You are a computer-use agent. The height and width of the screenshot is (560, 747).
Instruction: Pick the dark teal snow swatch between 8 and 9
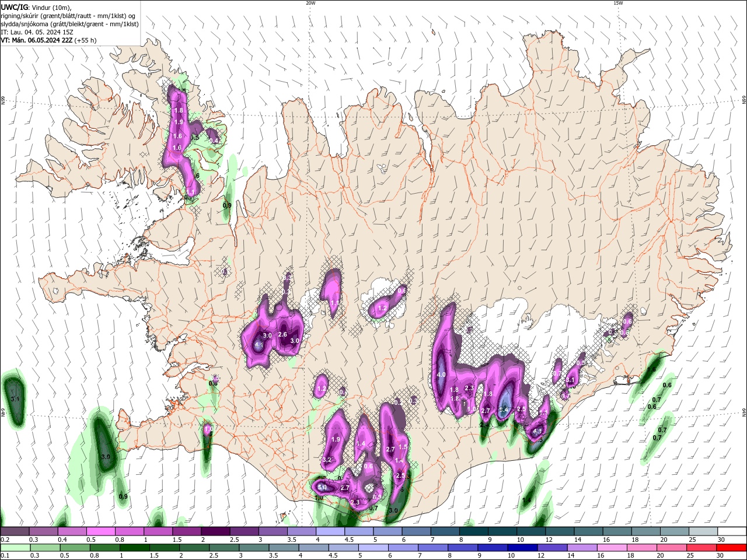[x=474, y=531]
